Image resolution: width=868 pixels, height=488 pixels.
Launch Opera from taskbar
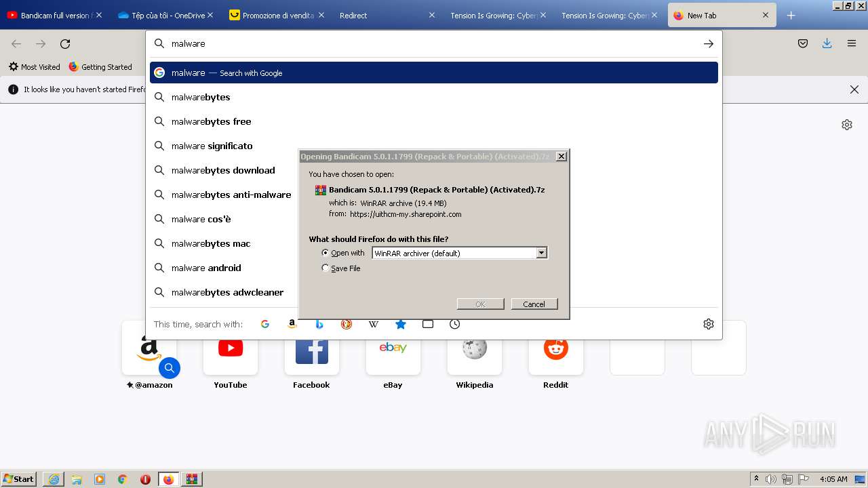click(146, 479)
